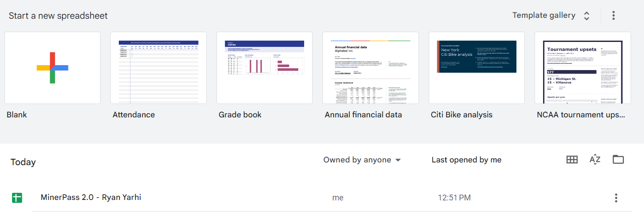Click the A-Z sort options icon
Screen dimensions: 644x212
[x=595, y=160]
